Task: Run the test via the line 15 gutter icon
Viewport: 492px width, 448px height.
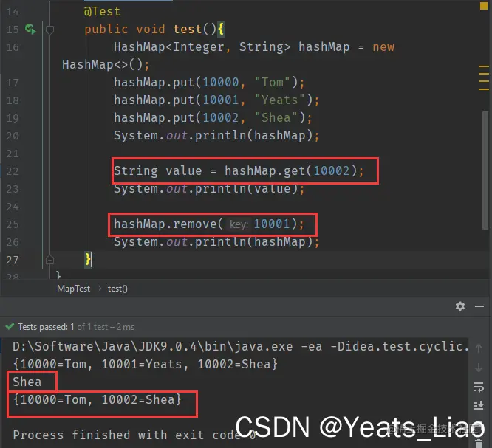Action: pyautogui.click(x=30, y=30)
